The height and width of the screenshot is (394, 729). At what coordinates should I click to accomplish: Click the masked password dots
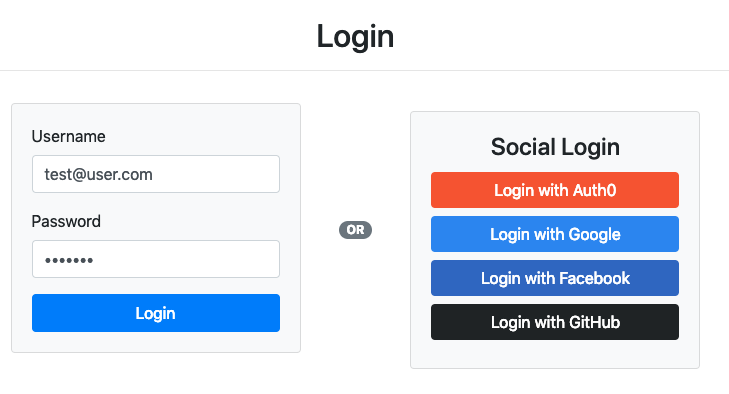click(69, 260)
